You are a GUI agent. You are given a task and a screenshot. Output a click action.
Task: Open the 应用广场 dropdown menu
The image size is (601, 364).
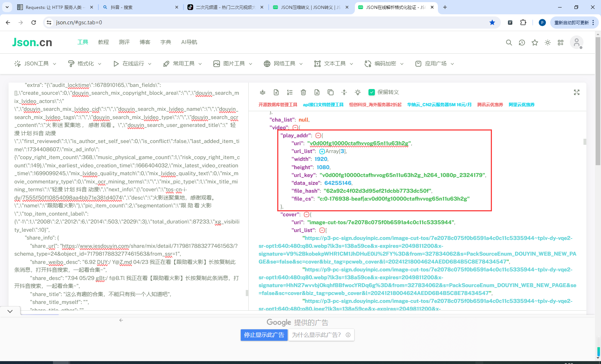[435, 64]
